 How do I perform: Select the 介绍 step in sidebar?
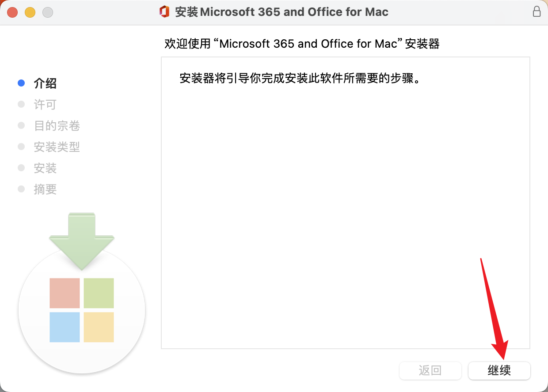pos(45,83)
